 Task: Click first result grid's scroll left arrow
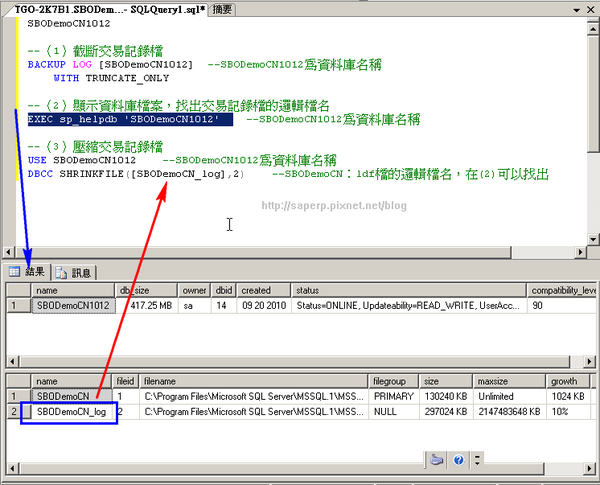(x=12, y=361)
